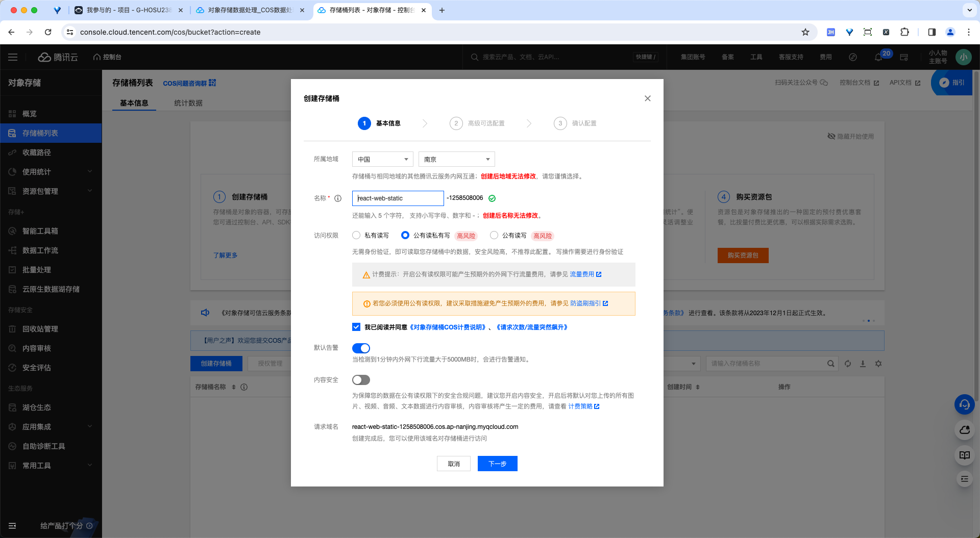Open 批量处理 in sidebar
This screenshot has height=538, width=980.
click(51, 270)
